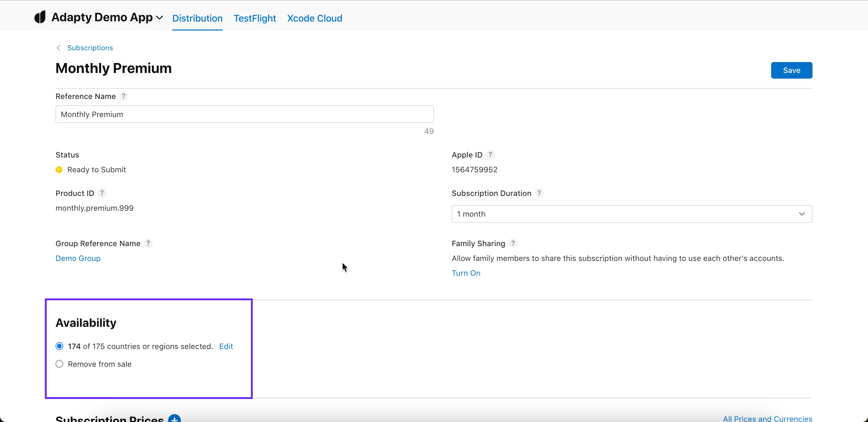Click Group Reference Name help icon

coord(148,243)
